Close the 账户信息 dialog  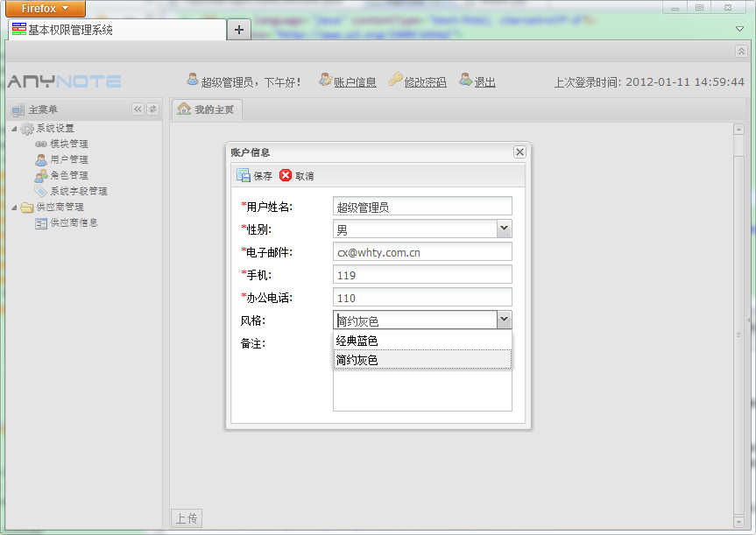tap(519, 152)
